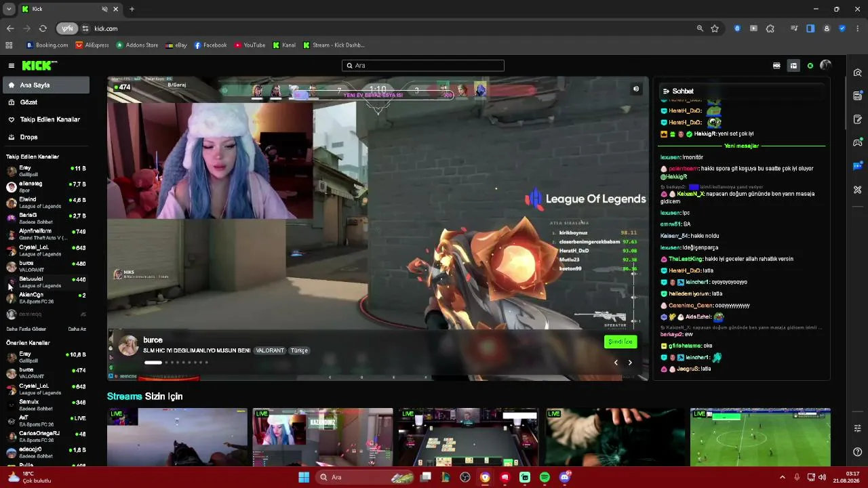
Task: Open the user profile avatar menu
Action: (x=825, y=66)
